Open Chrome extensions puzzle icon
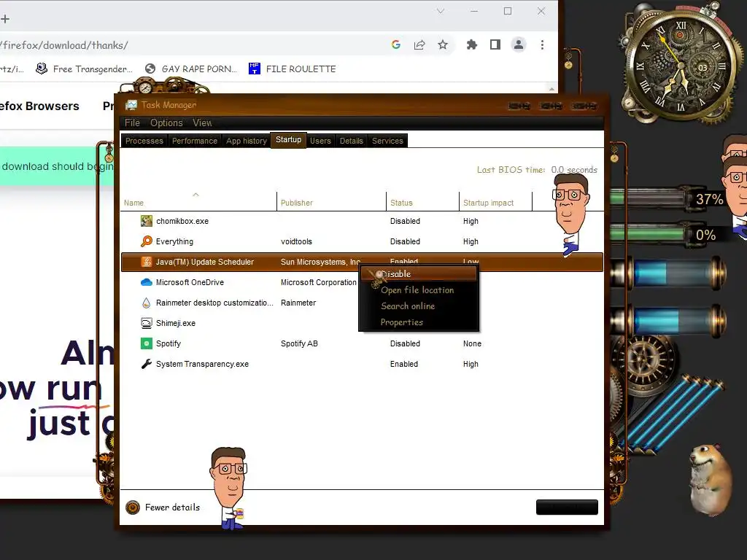 click(472, 44)
